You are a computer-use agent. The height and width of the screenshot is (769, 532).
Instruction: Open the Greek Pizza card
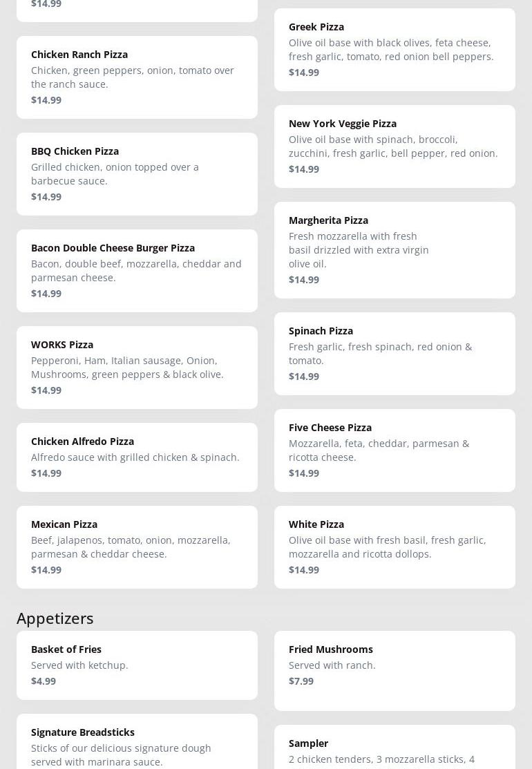[x=395, y=49]
